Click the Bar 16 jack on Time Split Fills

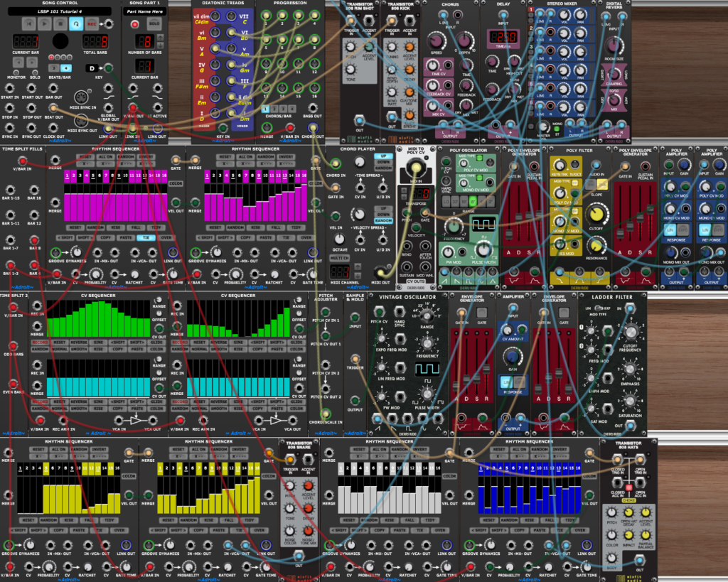pos(34,189)
